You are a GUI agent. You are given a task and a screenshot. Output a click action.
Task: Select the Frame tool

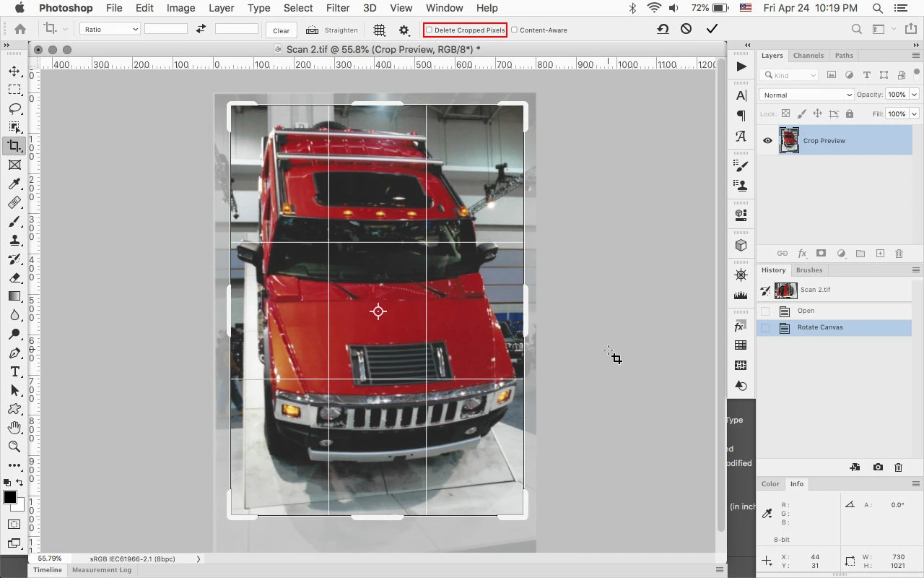click(14, 165)
